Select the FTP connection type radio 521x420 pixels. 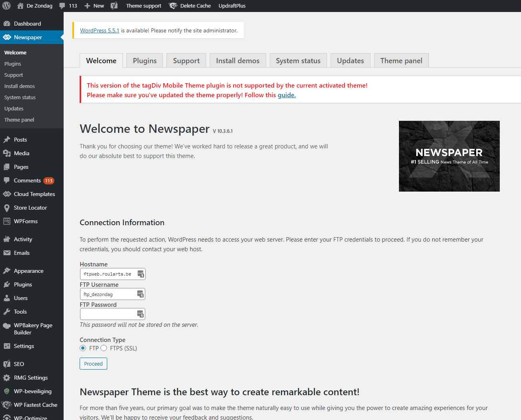[x=83, y=348]
